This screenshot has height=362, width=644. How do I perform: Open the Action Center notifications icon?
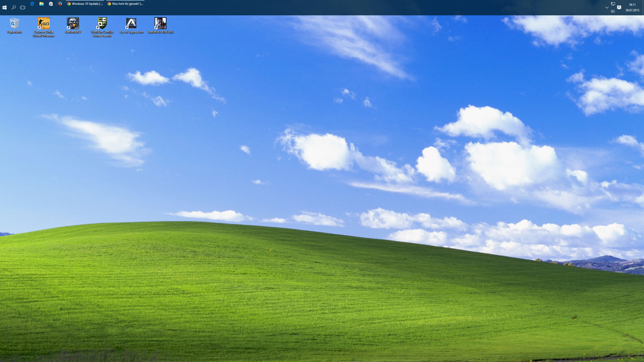(619, 8)
